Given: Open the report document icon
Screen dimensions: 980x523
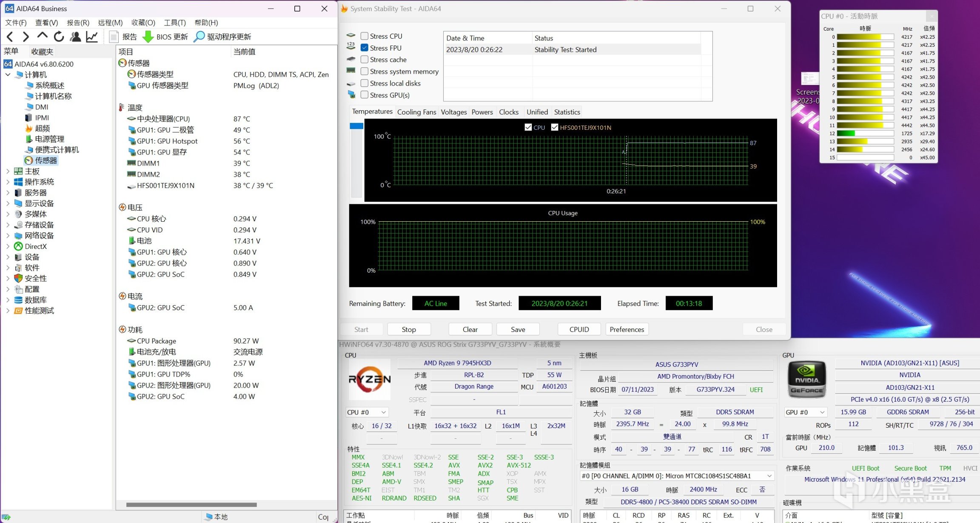Looking at the screenshot, I should click(114, 37).
